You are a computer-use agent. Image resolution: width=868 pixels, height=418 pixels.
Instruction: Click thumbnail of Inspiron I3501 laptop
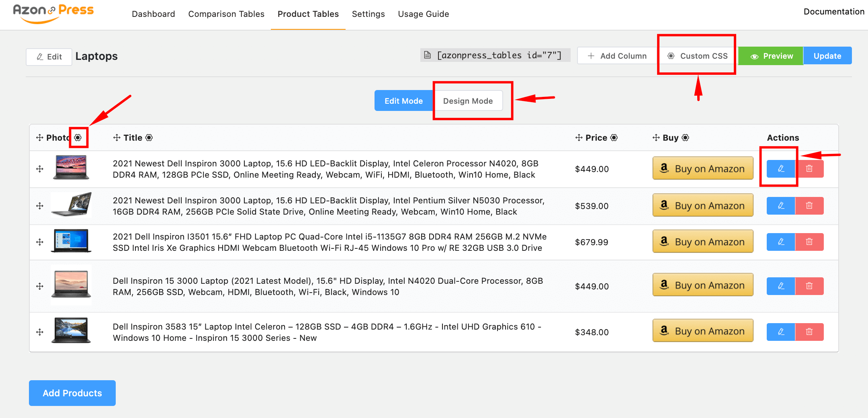point(71,241)
